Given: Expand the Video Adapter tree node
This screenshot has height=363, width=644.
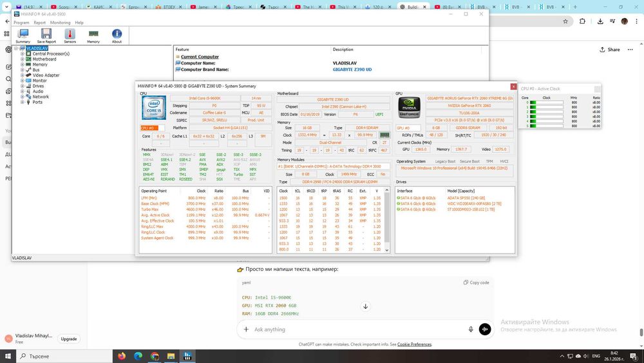Looking at the screenshot, I should [x=22, y=75].
